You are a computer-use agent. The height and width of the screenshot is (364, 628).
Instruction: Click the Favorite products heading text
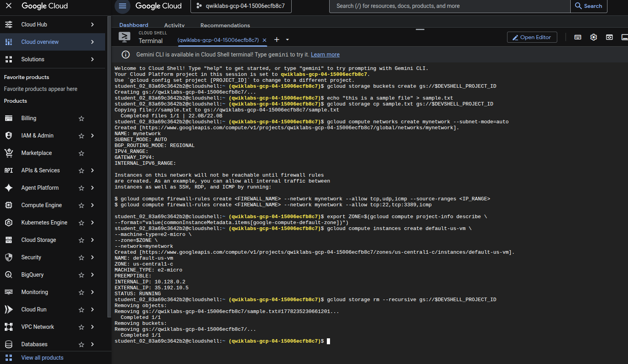click(x=26, y=77)
